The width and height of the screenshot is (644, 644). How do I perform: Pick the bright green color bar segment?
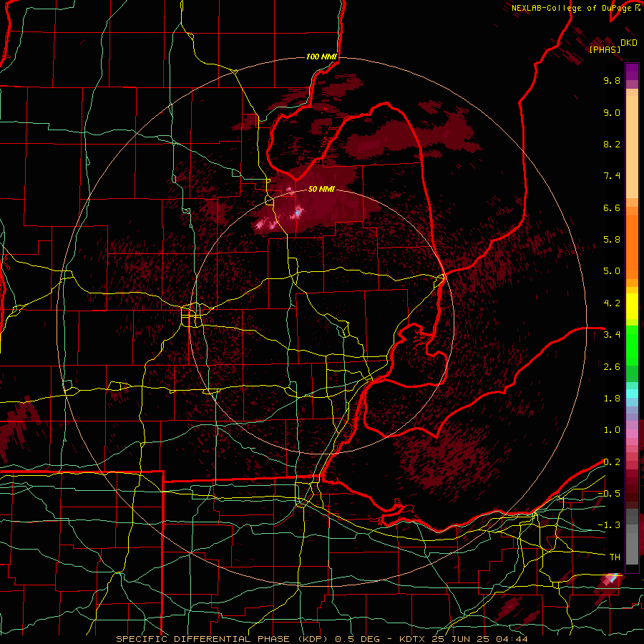click(x=632, y=346)
